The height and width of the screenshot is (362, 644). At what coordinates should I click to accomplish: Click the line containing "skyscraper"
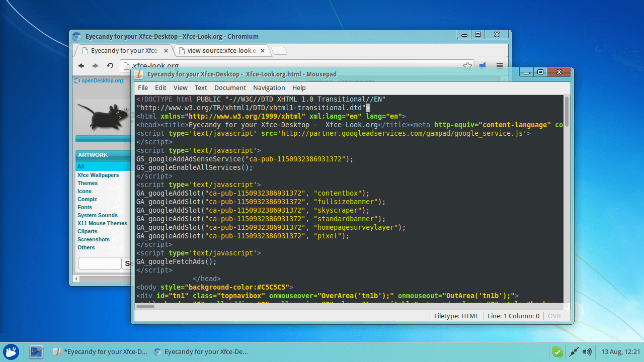(253, 210)
